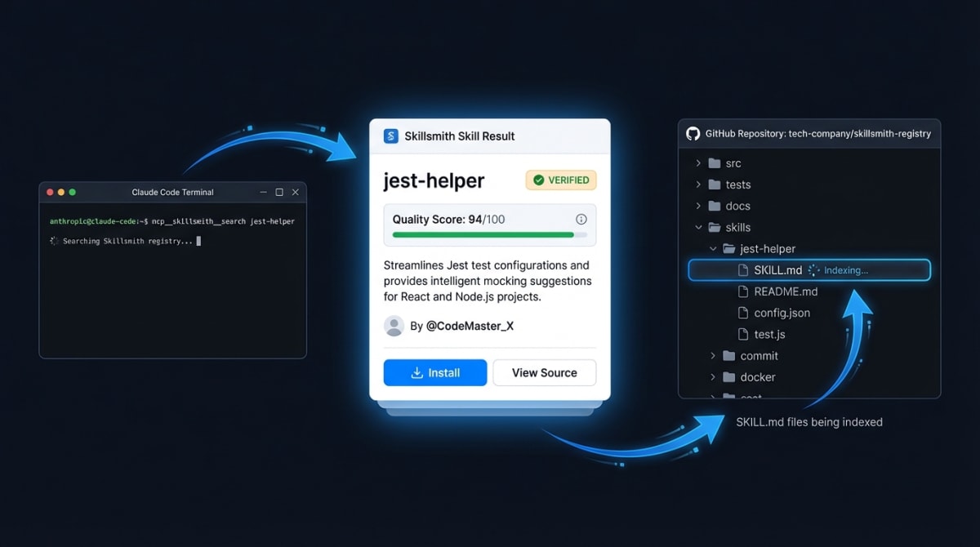Open View Source for jest-helper
Image resolution: width=980 pixels, height=547 pixels.
(545, 372)
